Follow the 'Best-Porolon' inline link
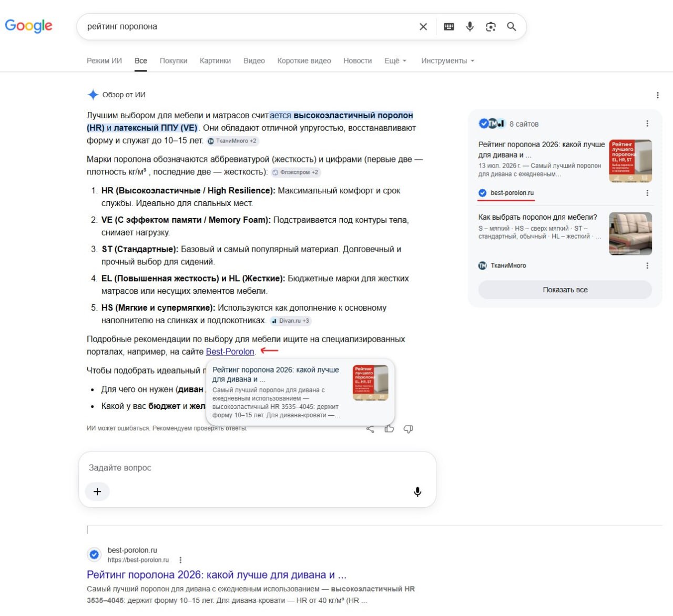Viewport: 673px width, 616px height. [x=230, y=352]
